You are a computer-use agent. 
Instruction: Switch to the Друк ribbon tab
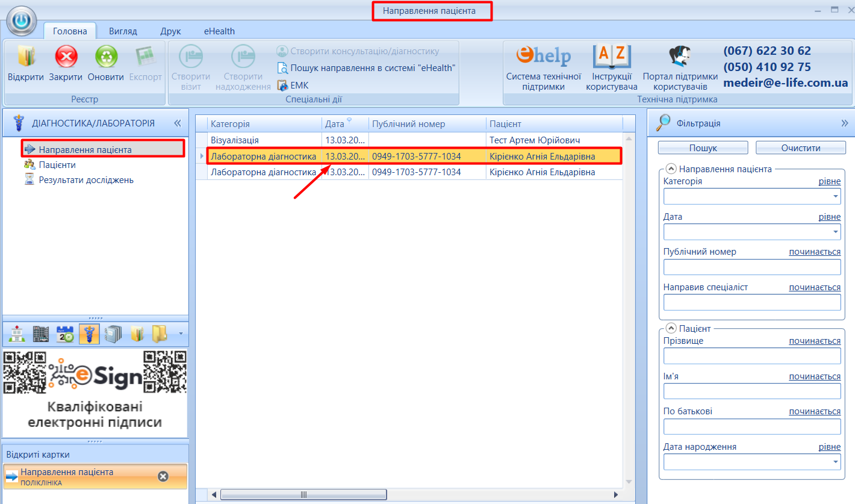coord(171,31)
